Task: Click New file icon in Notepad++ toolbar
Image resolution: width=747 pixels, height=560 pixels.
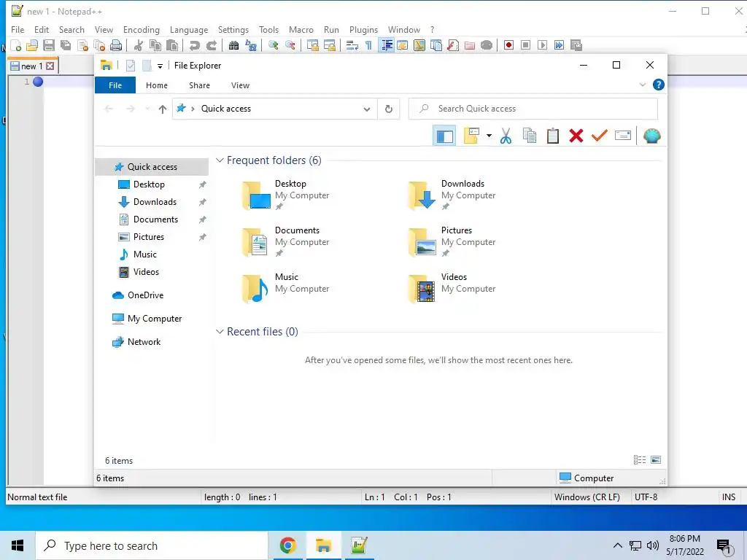Action: click(x=16, y=46)
